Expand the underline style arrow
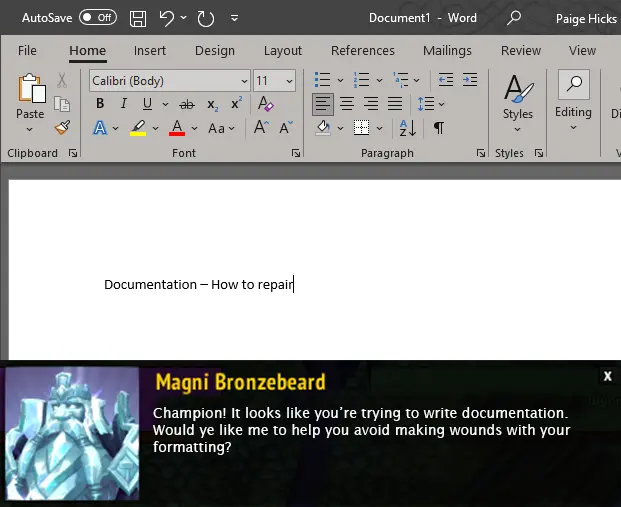The image size is (621, 507). click(165, 104)
